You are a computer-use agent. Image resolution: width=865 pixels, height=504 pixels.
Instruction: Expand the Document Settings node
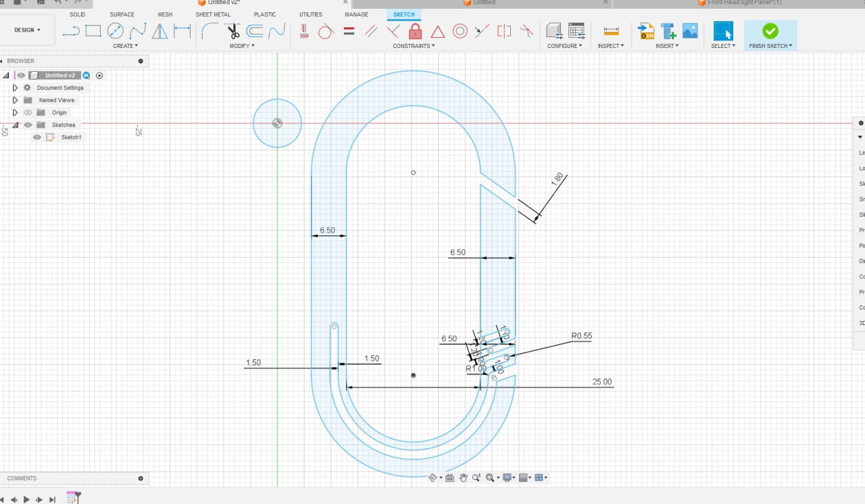click(15, 88)
